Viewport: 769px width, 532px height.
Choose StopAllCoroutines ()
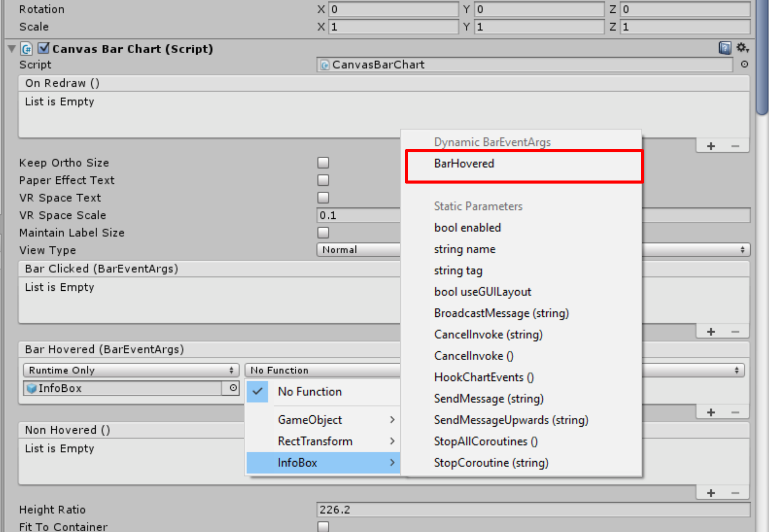(521, 441)
